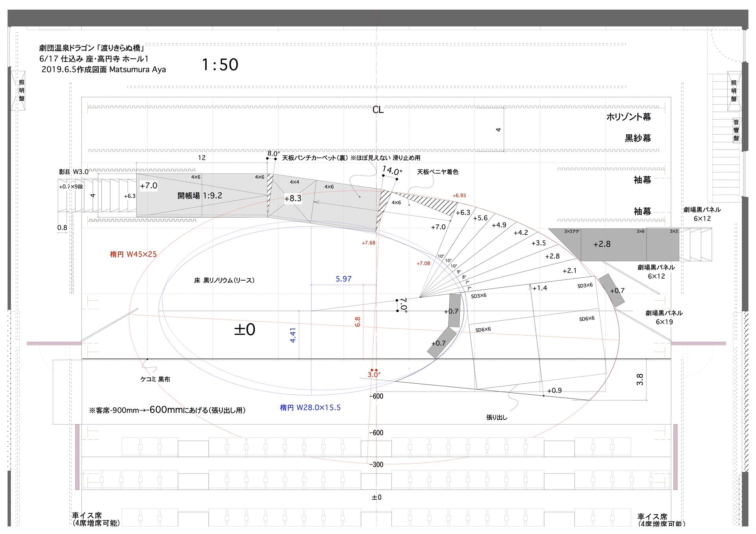Click the ホリゾント幕 label
The height and width of the screenshot is (534, 756).
coord(629,117)
